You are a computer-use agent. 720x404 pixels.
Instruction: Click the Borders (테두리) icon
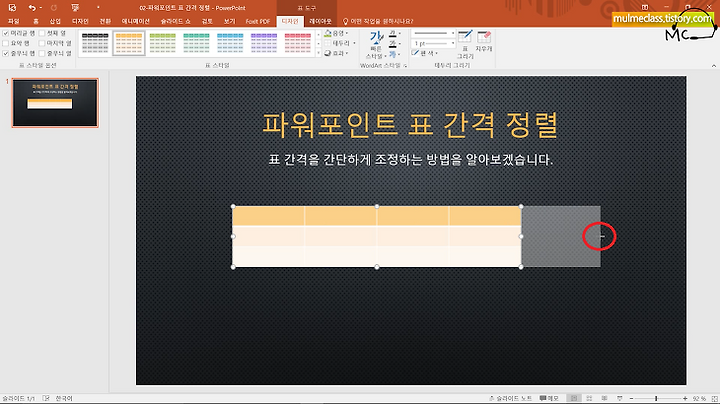point(328,43)
